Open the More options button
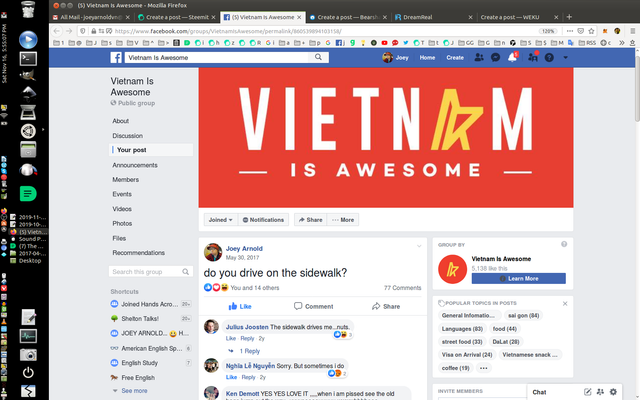The width and height of the screenshot is (640, 400). tap(343, 220)
